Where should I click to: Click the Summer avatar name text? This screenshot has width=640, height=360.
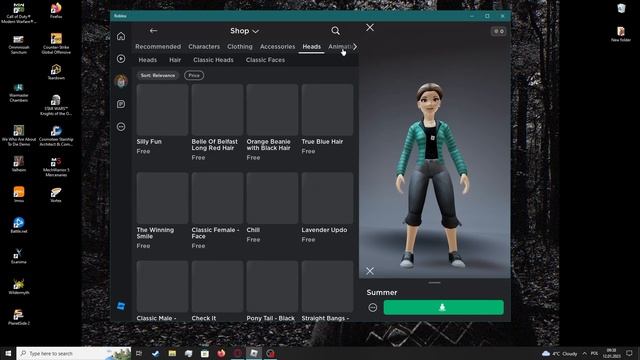click(382, 293)
